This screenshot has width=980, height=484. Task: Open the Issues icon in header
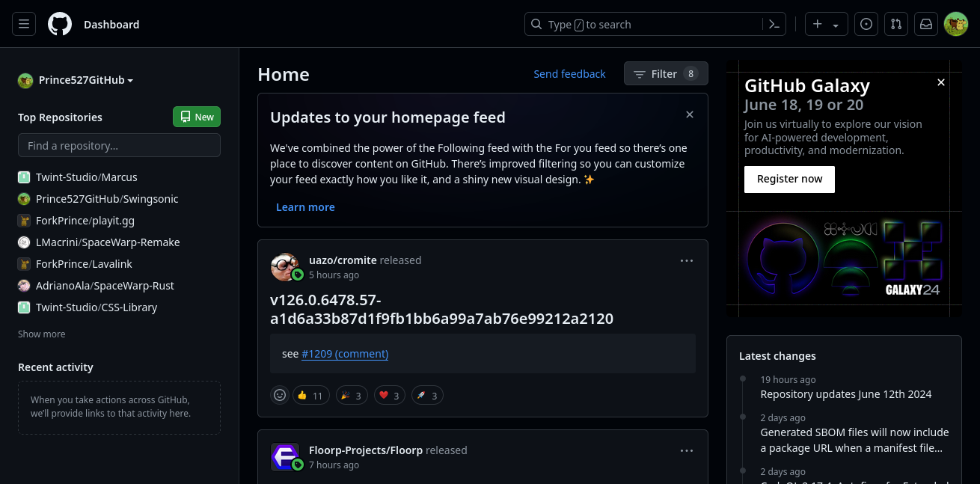[866, 24]
